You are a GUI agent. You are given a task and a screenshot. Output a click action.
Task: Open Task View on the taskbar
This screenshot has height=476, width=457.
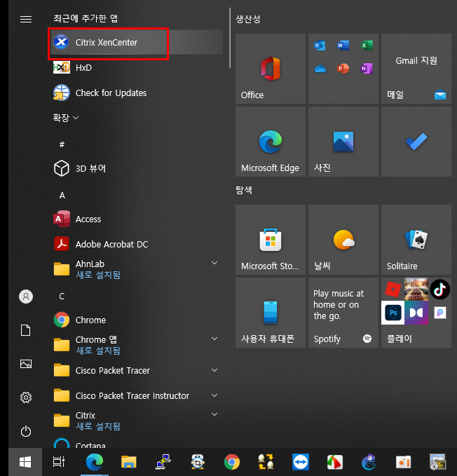(x=59, y=462)
